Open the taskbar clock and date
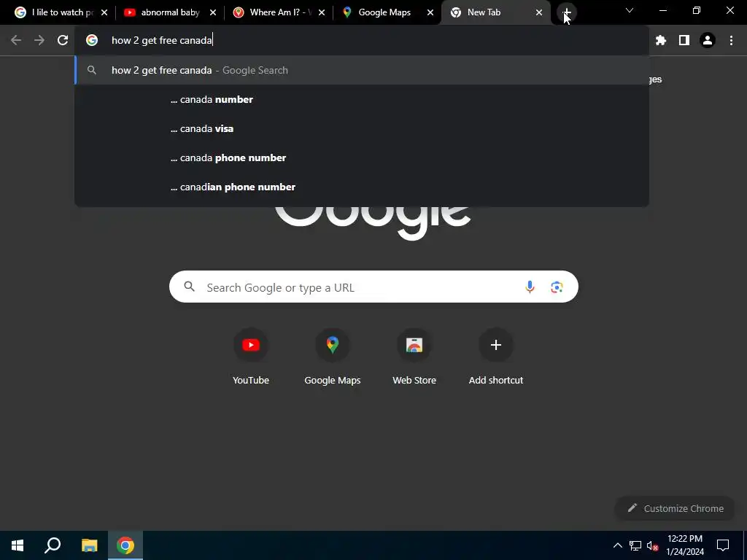This screenshot has height=560, width=747. tap(685, 545)
